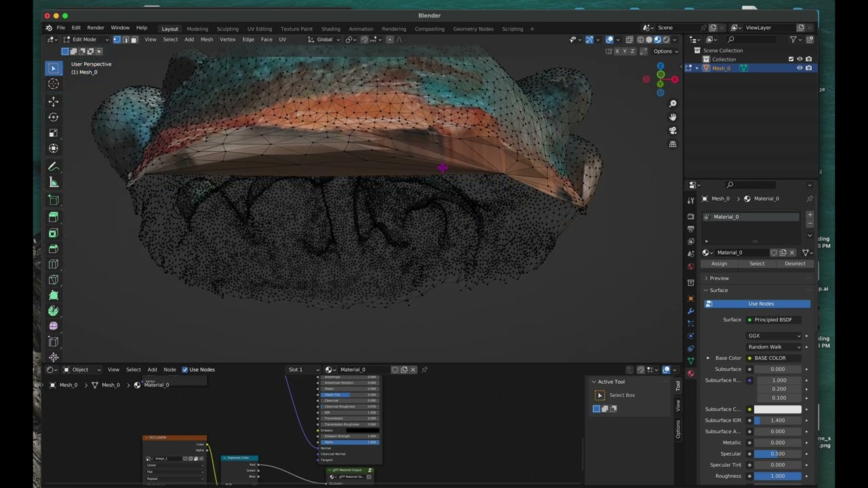Select the Select Box tool in viewport toolbar
Image resolution: width=868 pixels, height=488 pixels.
click(54, 68)
